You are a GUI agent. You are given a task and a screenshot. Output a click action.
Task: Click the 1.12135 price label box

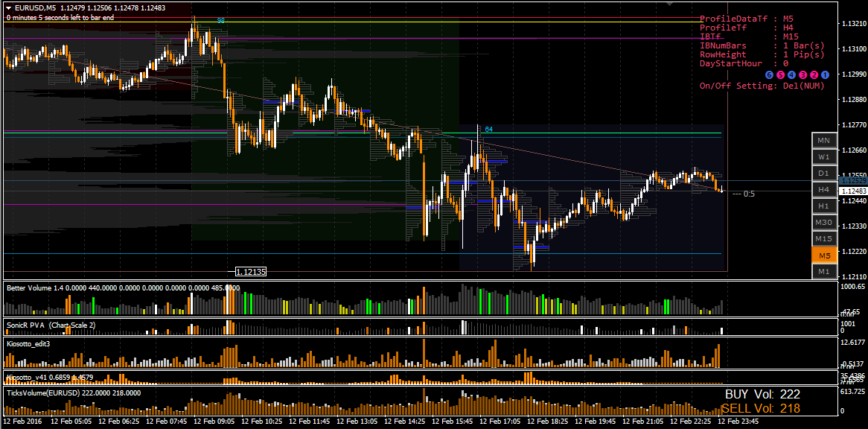click(x=251, y=272)
